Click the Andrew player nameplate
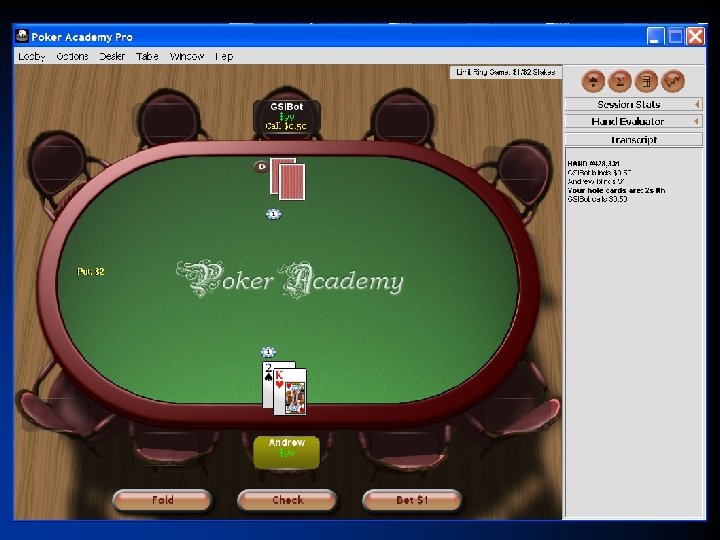Image resolution: width=720 pixels, height=540 pixels. tap(287, 452)
